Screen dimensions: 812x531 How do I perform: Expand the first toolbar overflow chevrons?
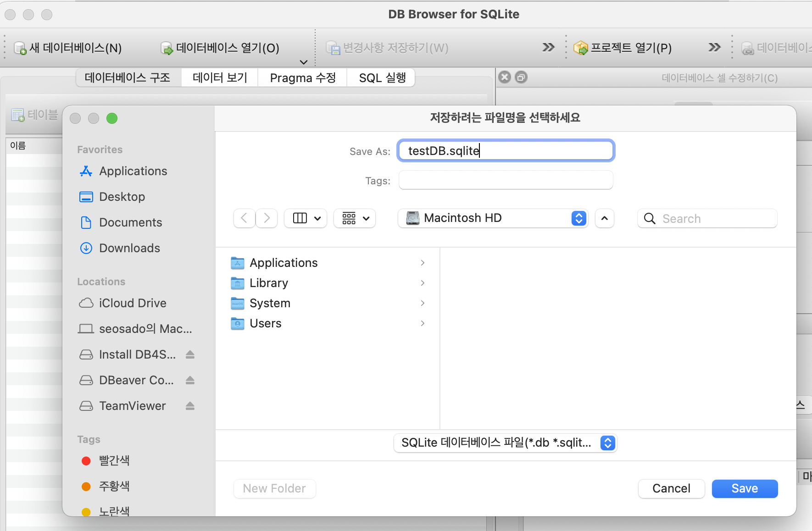[x=548, y=47]
